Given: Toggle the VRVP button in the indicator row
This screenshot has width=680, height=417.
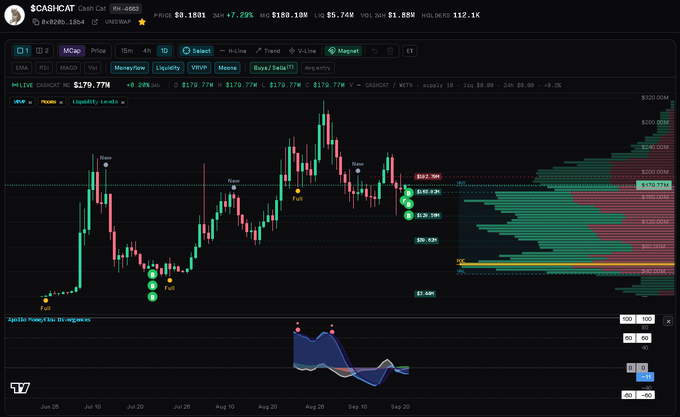Looking at the screenshot, I should pos(199,68).
